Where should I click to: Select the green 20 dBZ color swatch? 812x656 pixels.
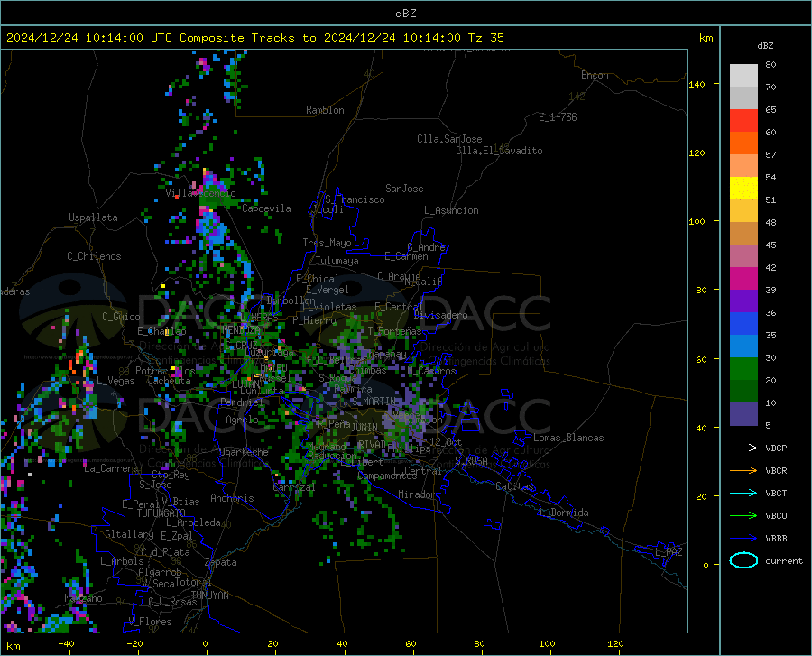pyautogui.click(x=743, y=369)
